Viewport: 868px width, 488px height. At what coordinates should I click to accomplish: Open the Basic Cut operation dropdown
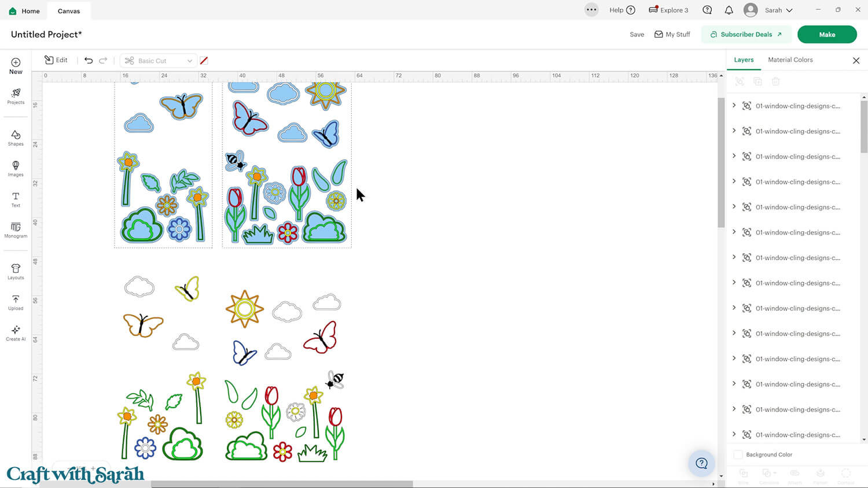pos(158,61)
